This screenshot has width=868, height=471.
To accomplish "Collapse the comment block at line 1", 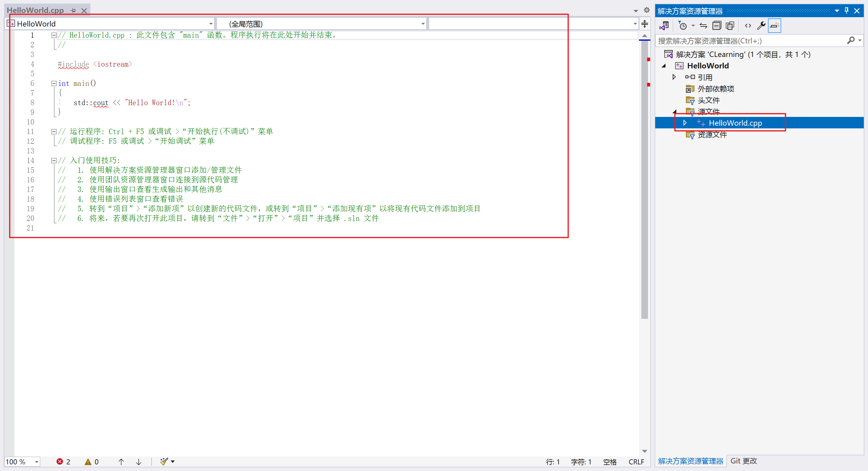I will [x=54, y=35].
